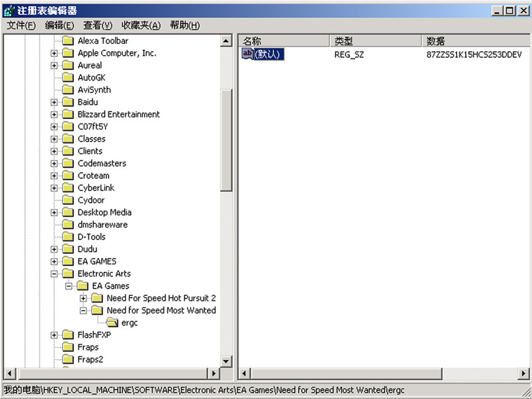Image resolution: width=532 pixels, height=399 pixels.
Task: Click the Desktop Media folder icon
Action: pyautogui.click(x=68, y=212)
